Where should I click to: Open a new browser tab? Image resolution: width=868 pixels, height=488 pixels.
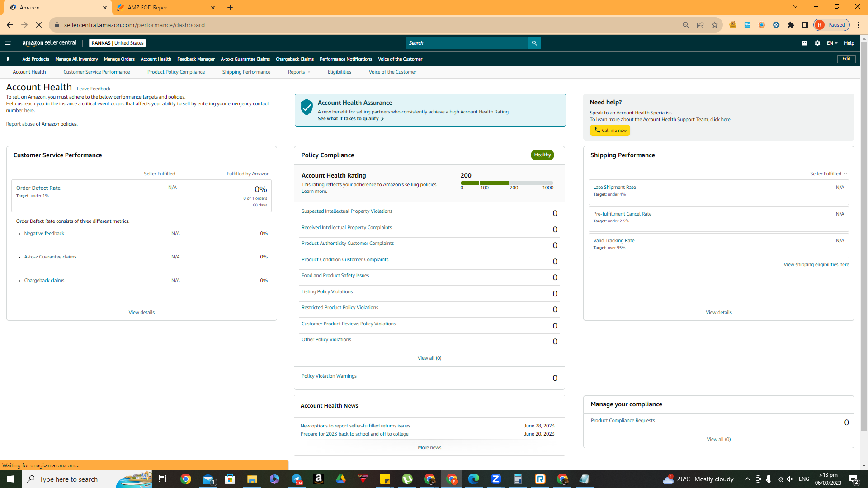[x=230, y=8]
